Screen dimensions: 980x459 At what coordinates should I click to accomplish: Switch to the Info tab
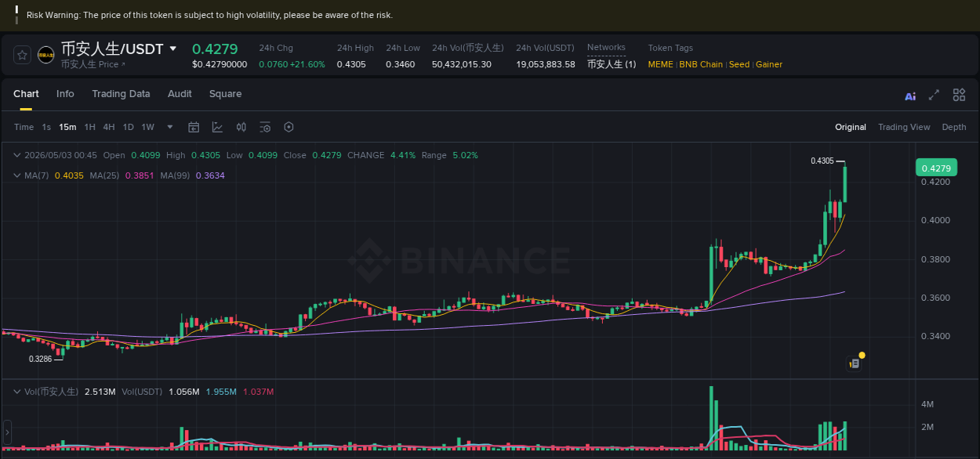pyautogui.click(x=65, y=94)
